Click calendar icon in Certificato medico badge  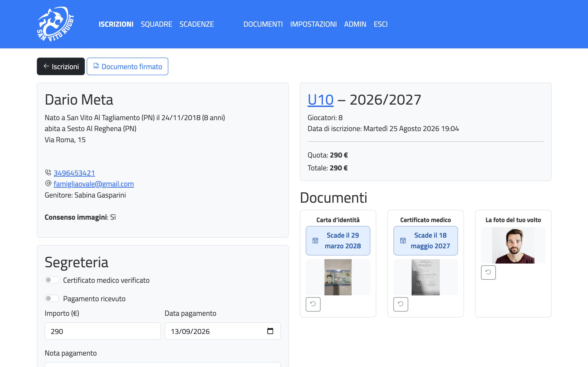click(403, 241)
